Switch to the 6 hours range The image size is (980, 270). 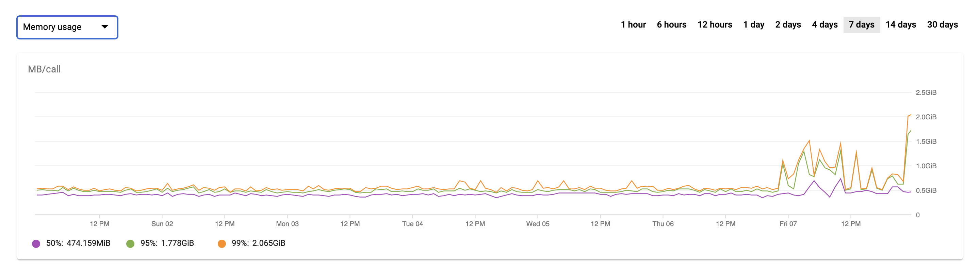[x=671, y=25]
